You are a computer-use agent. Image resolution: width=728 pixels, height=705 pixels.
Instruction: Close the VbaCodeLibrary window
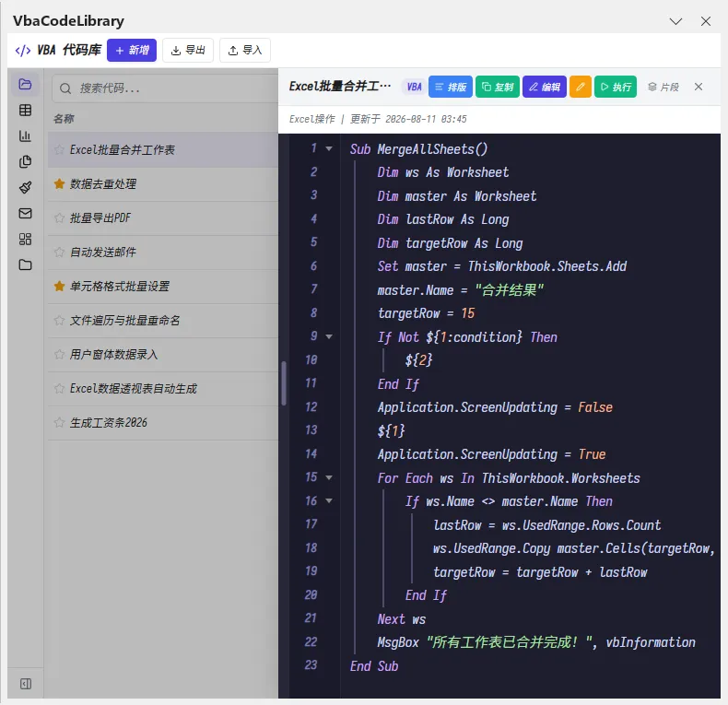click(706, 21)
